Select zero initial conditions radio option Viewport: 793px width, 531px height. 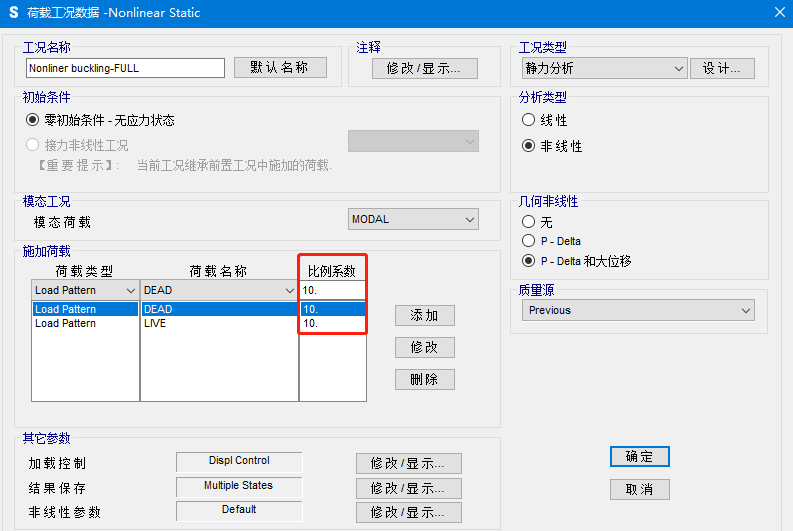click(33, 120)
